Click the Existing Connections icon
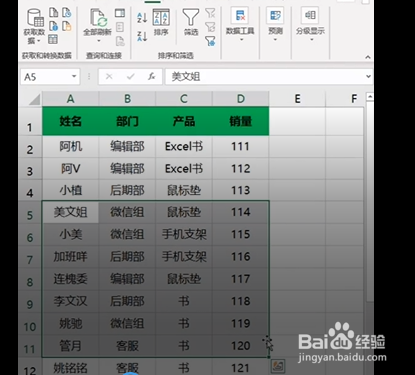 (x=67, y=26)
